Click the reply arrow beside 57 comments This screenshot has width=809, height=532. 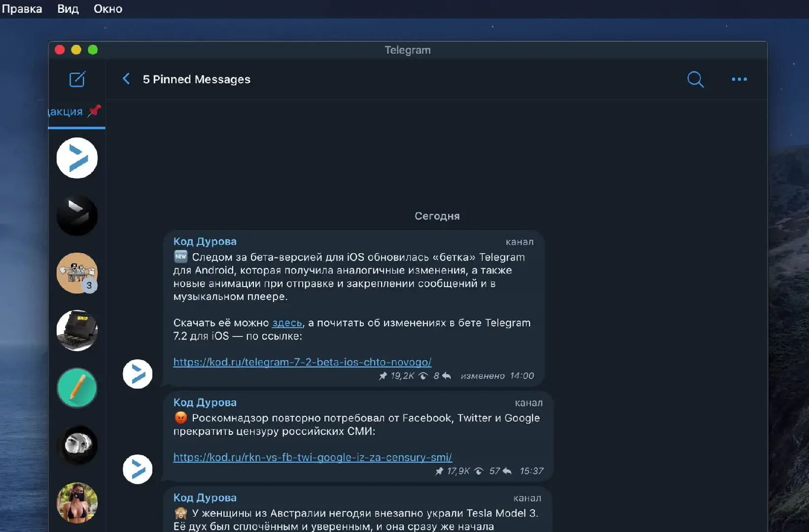point(507,471)
